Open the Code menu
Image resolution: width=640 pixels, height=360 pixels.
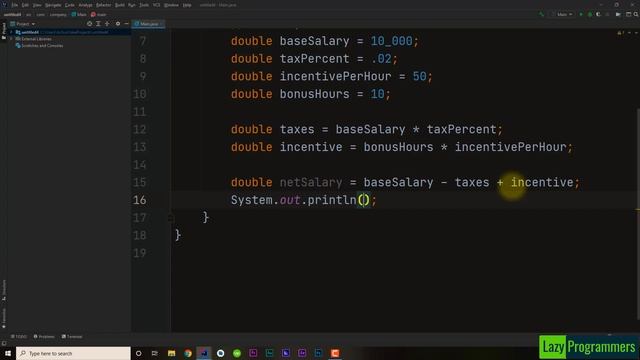(x=70, y=5)
